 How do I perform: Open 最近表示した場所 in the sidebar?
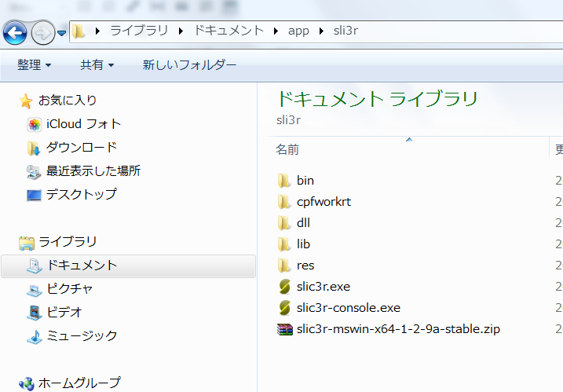pyautogui.click(x=93, y=171)
